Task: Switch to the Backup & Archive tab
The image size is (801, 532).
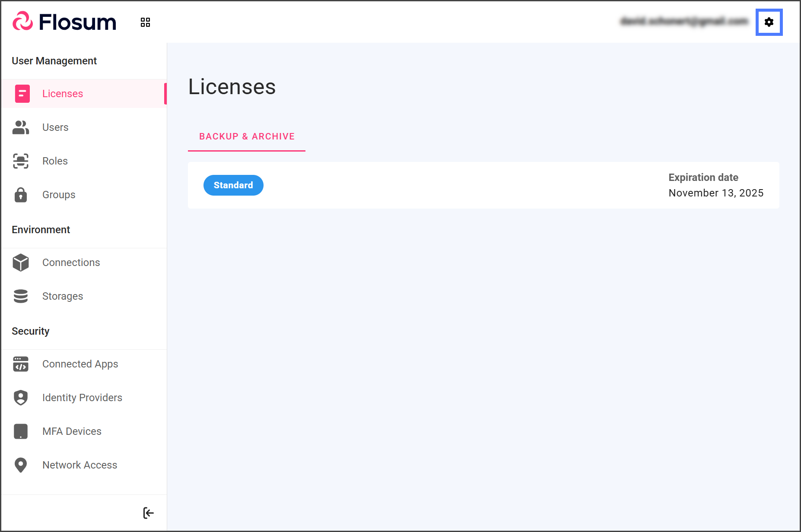Action: pyautogui.click(x=247, y=136)
